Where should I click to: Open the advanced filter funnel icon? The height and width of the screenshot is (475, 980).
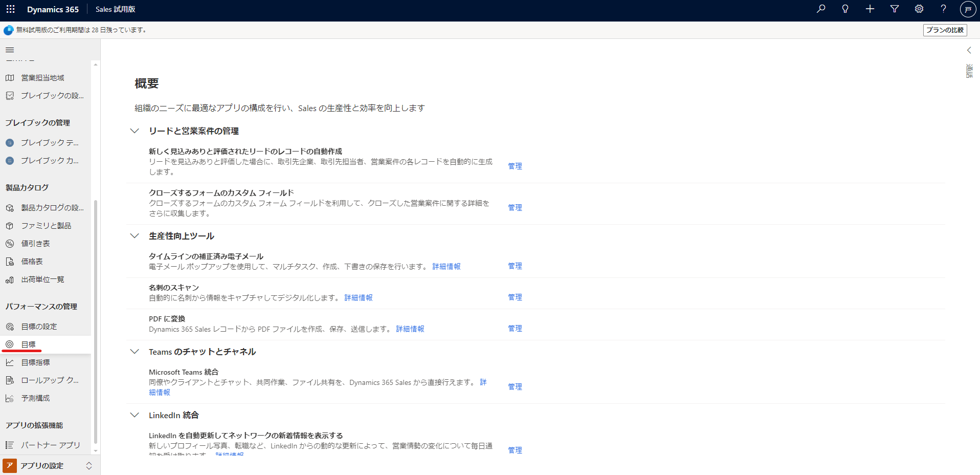(x=895, y=9)
